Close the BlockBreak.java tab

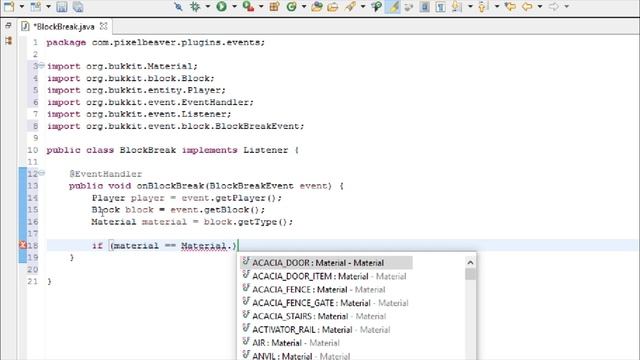[x=104, y=26]
